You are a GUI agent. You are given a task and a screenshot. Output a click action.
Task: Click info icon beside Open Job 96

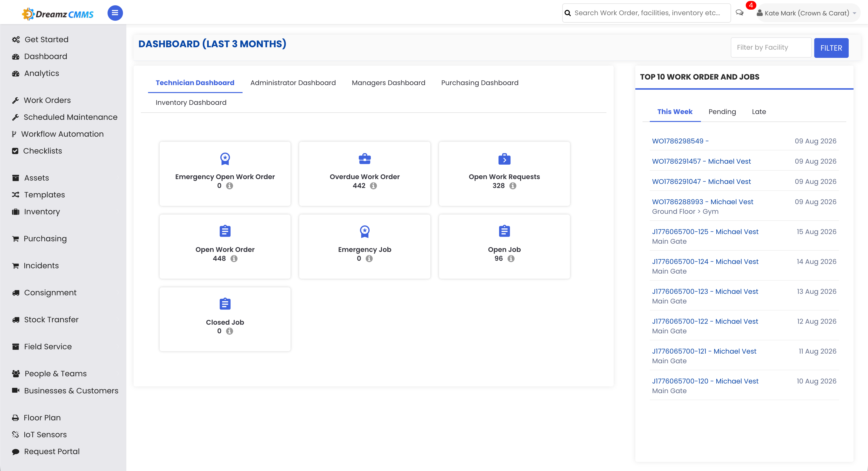[x=511, y=259]
